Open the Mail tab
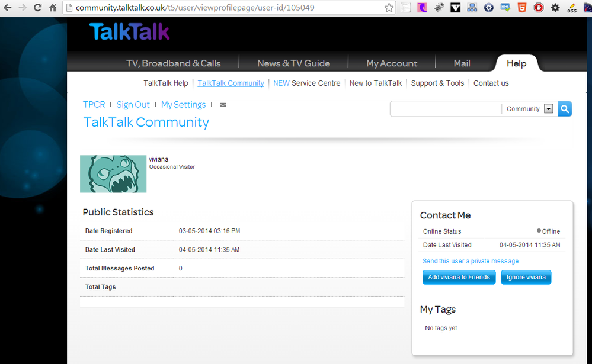592x364 pixels. click(462, 63)
